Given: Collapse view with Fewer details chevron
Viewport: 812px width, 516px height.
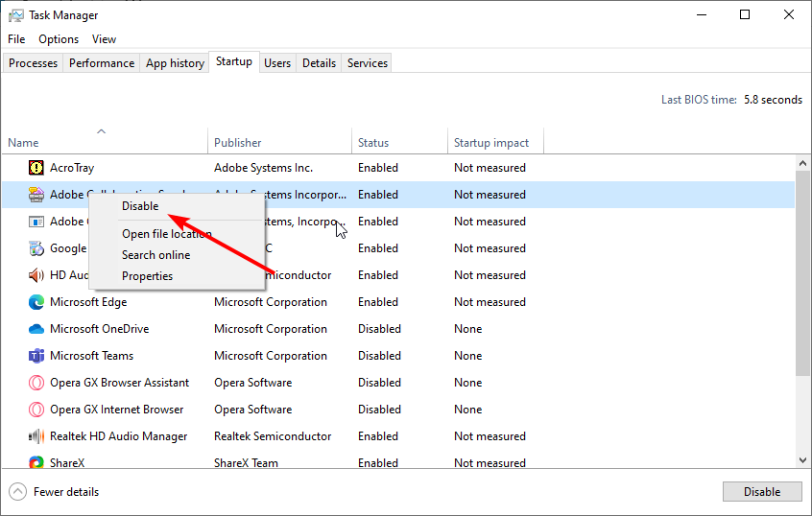Looking at the screenshot, I should pyautogui.click(x=18, y=492).
